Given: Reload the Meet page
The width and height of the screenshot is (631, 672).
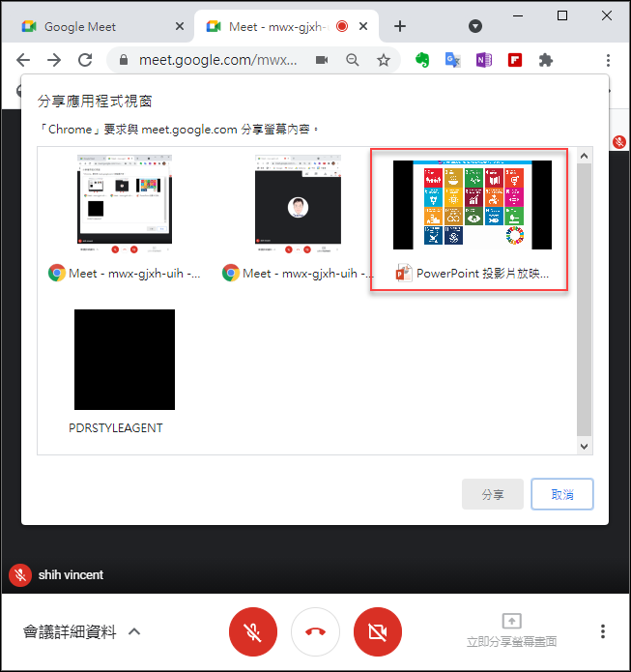Looking at the screenshot, I should click(85, 60).
